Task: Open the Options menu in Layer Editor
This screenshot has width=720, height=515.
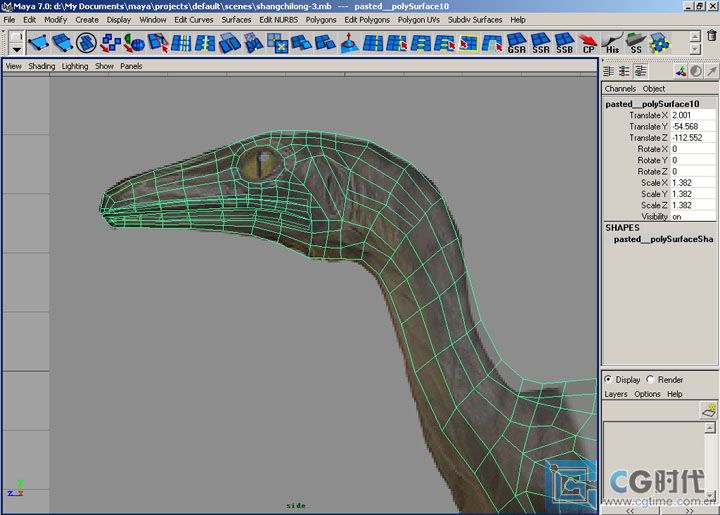Action: [x=647, y=394]
